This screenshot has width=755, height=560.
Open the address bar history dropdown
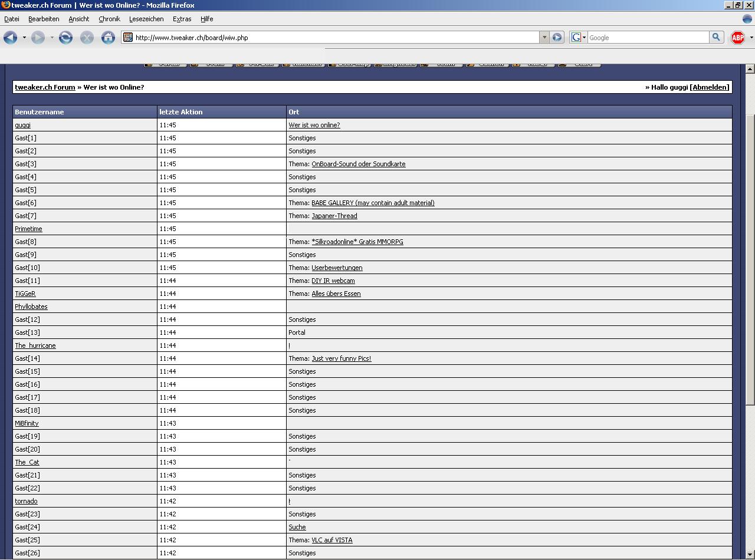544,38
